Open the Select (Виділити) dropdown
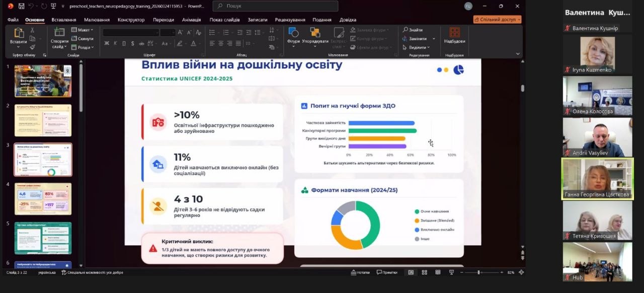 (x=418, y=47)
